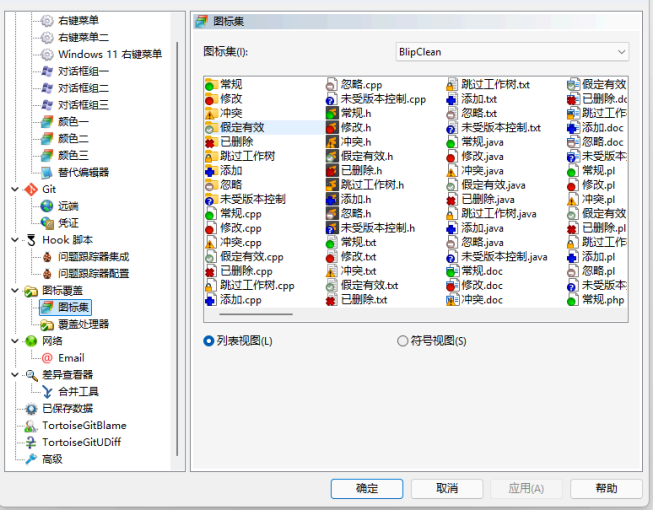Click the red X folder icon for 已删除

[x=212, y=142]
